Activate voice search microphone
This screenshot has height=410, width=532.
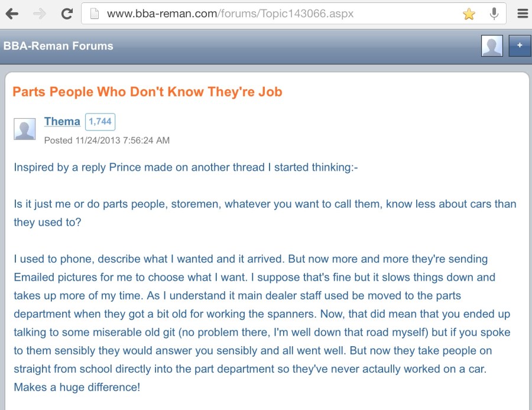(494, 14)
